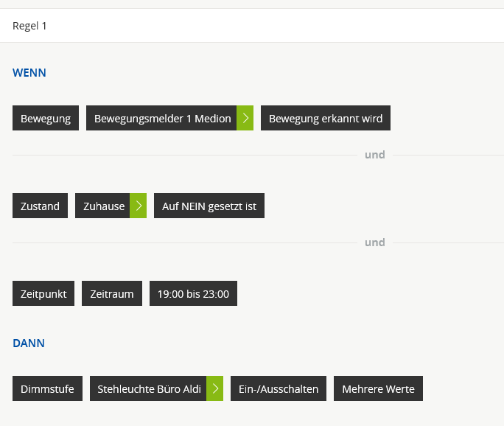Click the Zeitraum option block
Screen dimensions: 504x426
pos(111,293)
